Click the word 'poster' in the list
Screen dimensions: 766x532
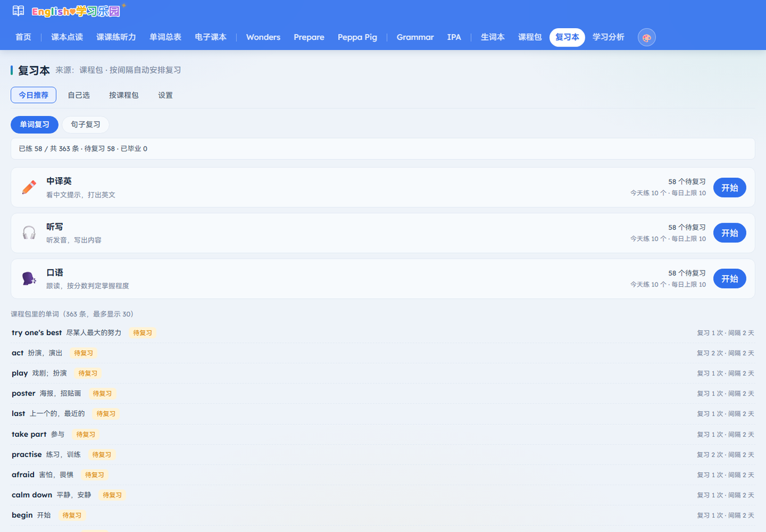pyautogui.click(x=23, y=394)
